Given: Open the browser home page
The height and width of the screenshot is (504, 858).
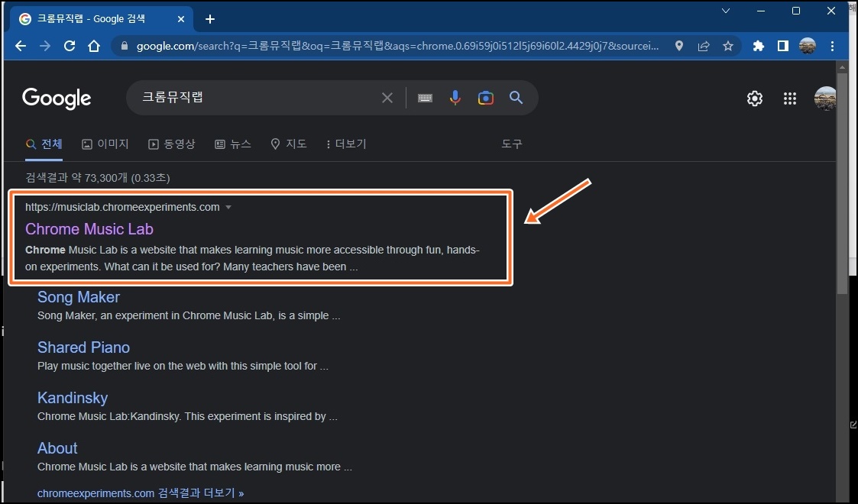Looking at the screenshot, I should click(94, 46).
